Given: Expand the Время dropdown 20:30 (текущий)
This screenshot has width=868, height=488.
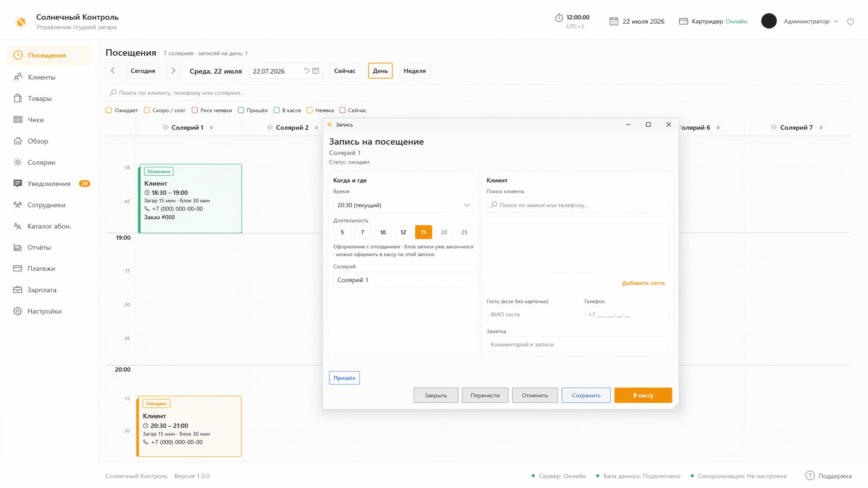Looking at the screenshot, I should coord(403,205).
